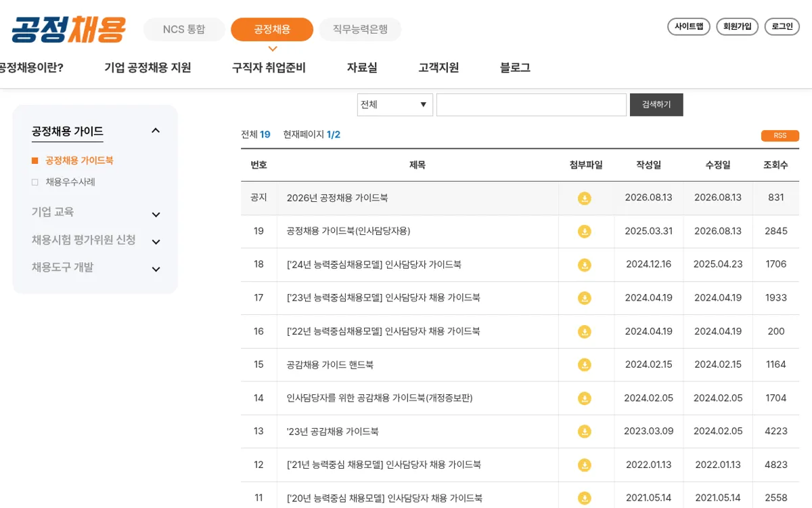Click the 수정일 column header
Image resolution: width=812 pixels, height=508 pixels.
(x=718, y=165)
